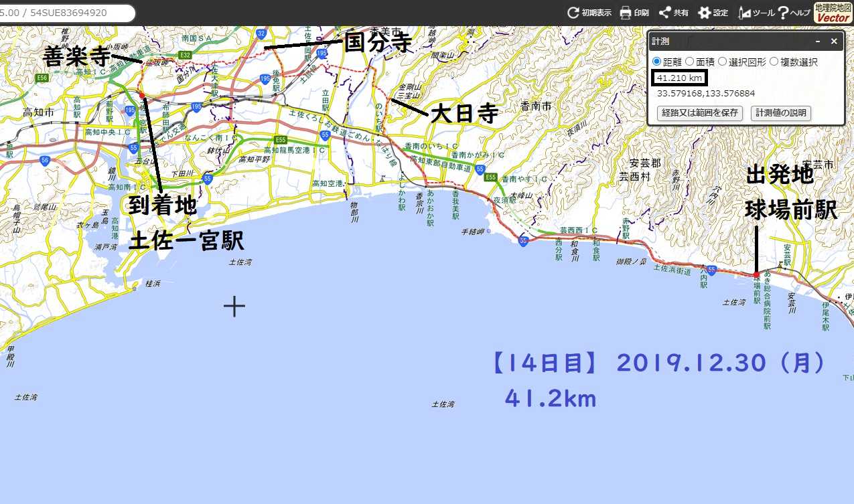Viewport: 854px width, 504px height.
Task: Open the ツール tools menu
Action: [744, 13]
